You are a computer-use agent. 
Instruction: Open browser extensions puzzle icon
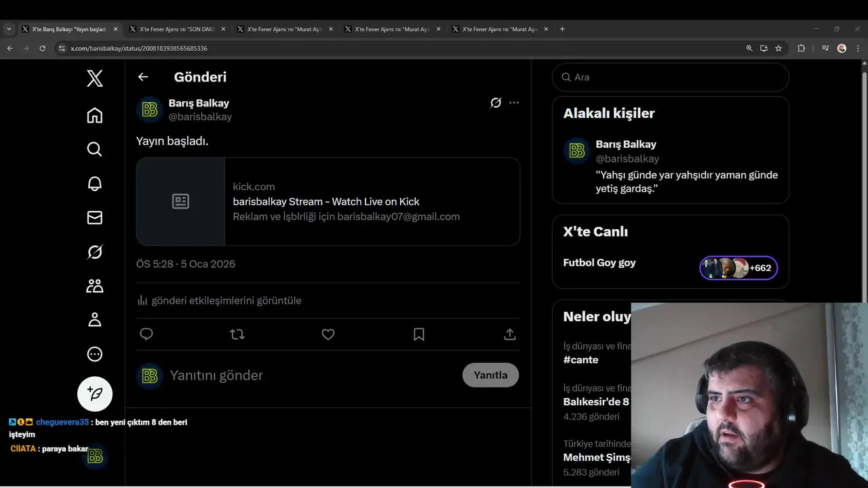pos(801,48)
